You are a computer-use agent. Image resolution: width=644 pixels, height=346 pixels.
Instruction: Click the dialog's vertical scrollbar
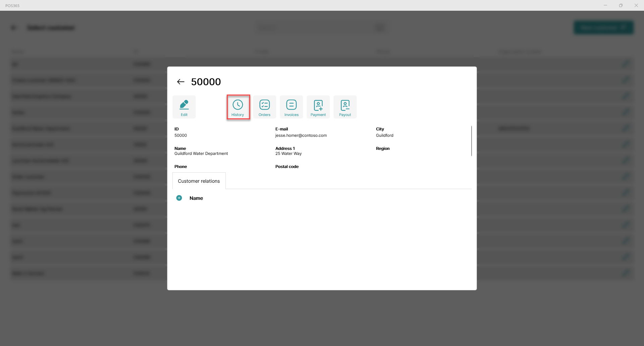[x=471, y=141]
